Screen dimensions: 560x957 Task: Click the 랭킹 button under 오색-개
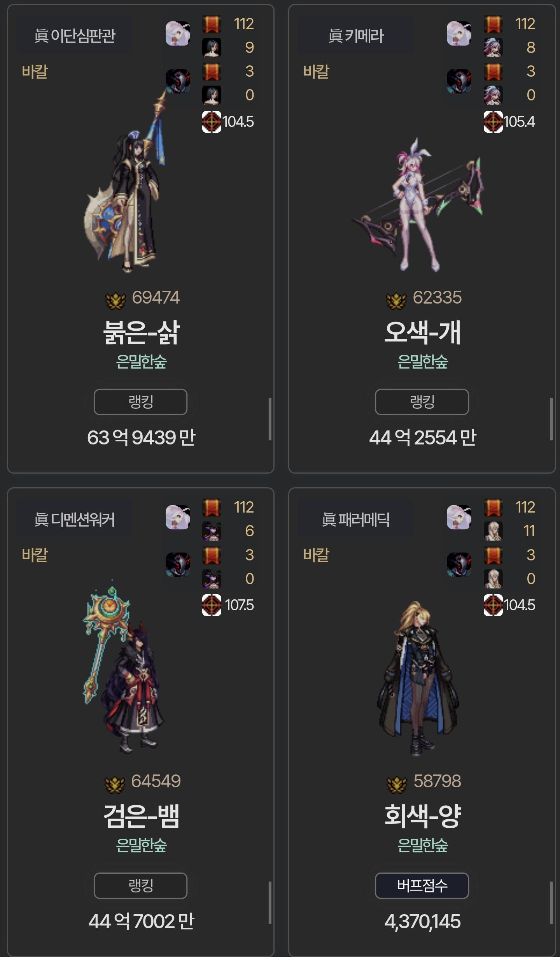[x=422, y=402]
